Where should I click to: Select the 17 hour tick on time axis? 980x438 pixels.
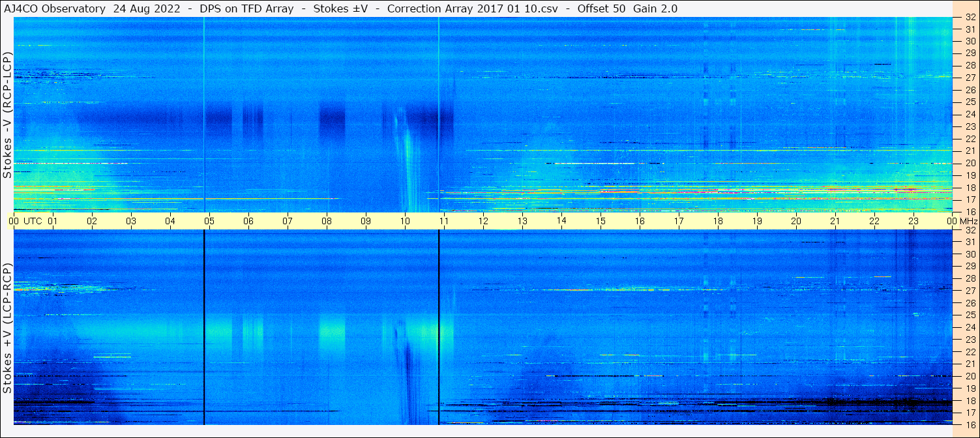pos(679,221)
